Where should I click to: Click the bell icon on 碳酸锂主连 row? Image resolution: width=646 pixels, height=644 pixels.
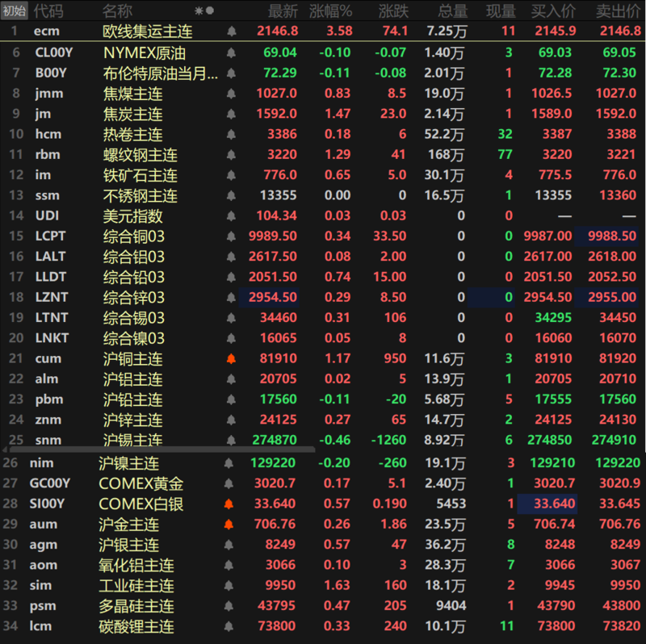click(x=229, y=626)
